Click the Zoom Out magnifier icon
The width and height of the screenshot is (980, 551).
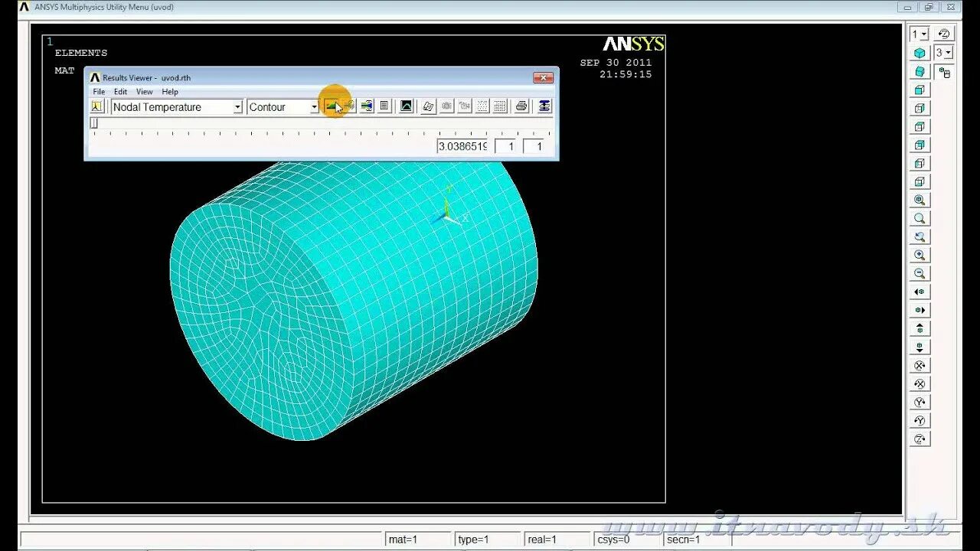(x=920, y=273)
